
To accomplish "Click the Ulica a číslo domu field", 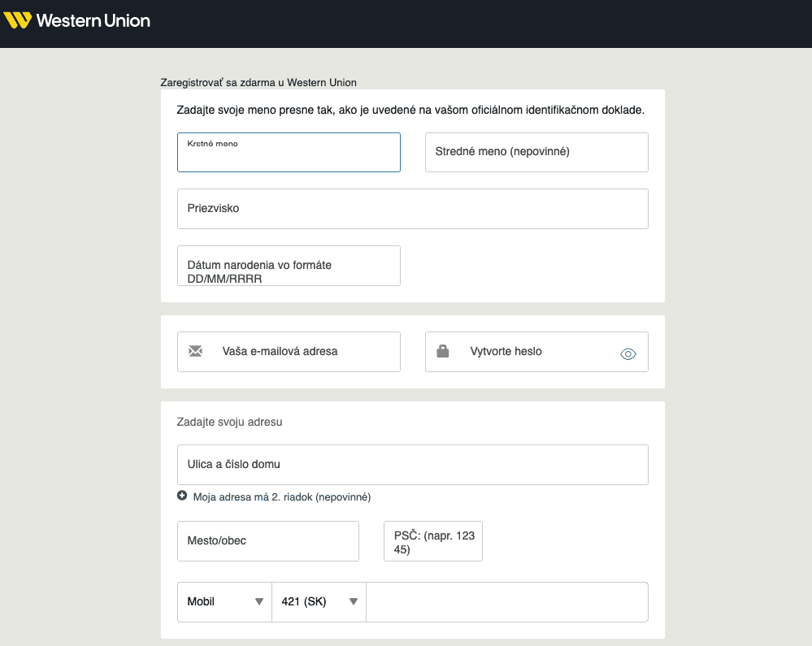I will [x=413, y=465].
